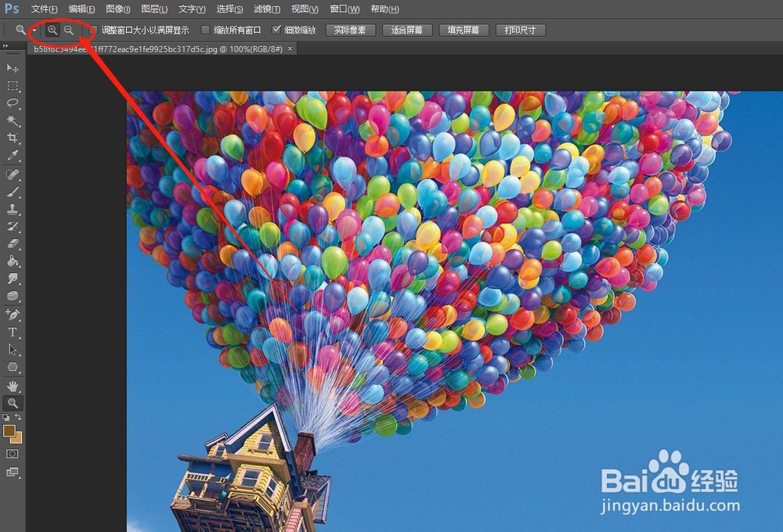Close the open jpg document tab

pyautogui.click(x=290, y=49)
